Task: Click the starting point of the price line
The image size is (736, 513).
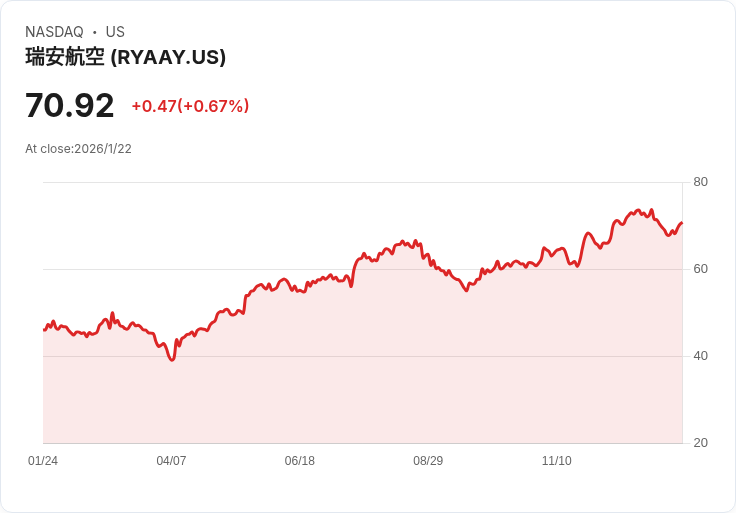Action: click(44, 330)
